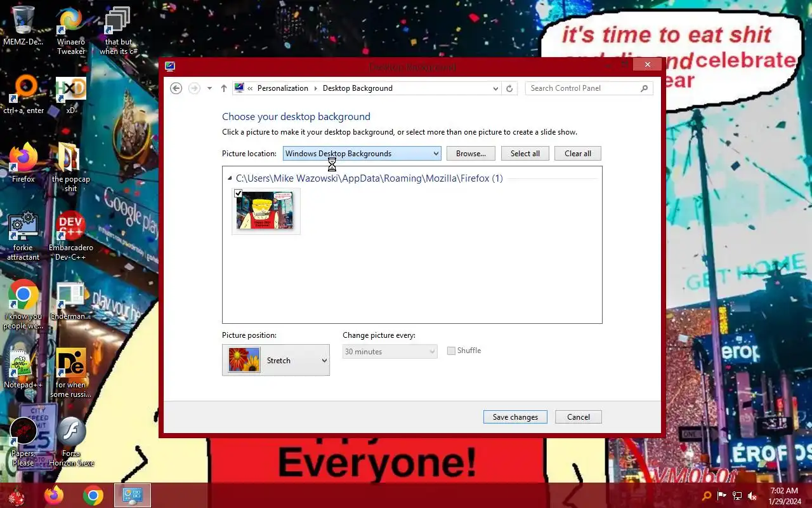Open the Picture location dropdown
Viewport: 812px width, 508px height.
pyautogui.click(x=362, y=154)
